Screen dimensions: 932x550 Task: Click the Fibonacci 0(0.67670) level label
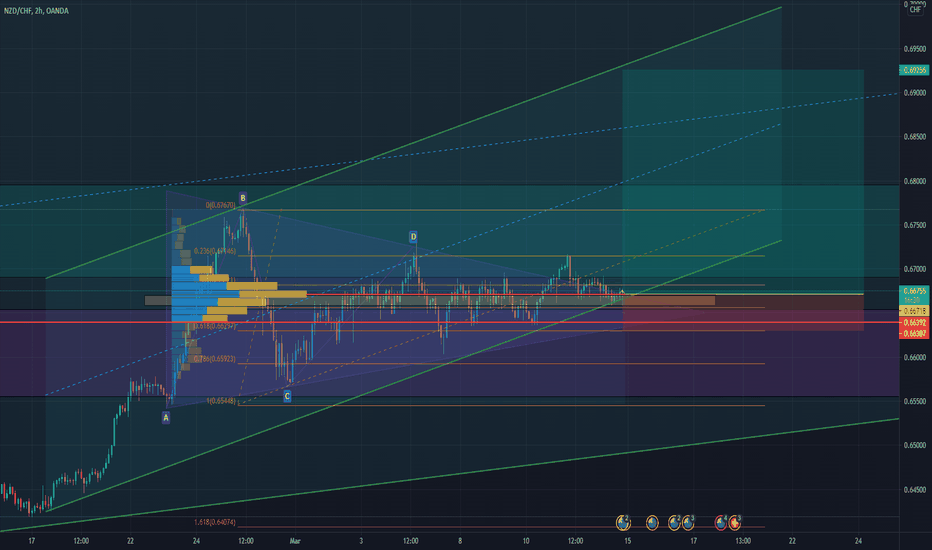click(x=221, y=205)
